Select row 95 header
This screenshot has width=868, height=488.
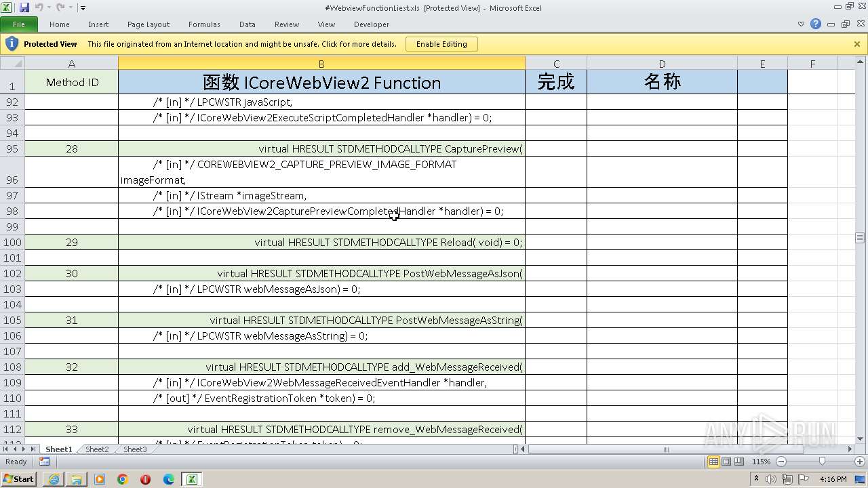12,148
